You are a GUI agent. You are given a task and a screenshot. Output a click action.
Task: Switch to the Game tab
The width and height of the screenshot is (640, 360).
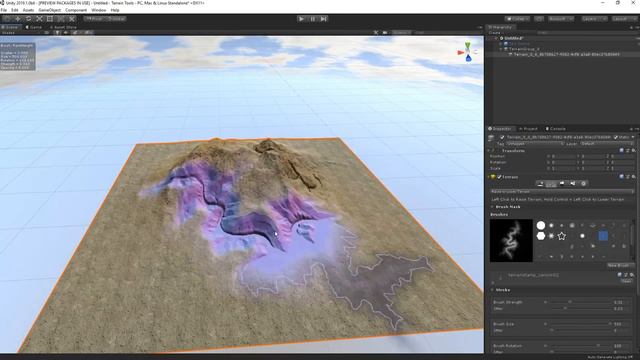[33, 27]
